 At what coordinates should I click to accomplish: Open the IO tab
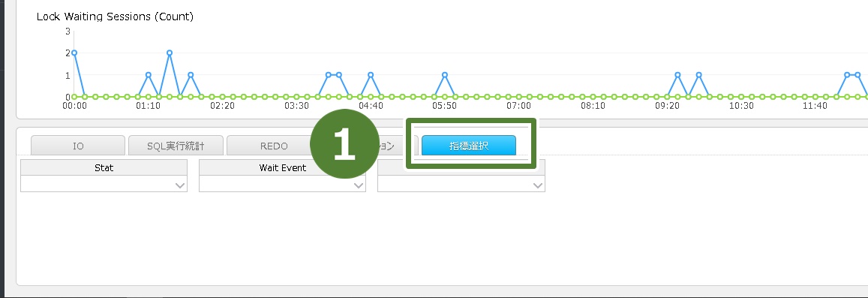pyautogui.click(x=78, y=146)
